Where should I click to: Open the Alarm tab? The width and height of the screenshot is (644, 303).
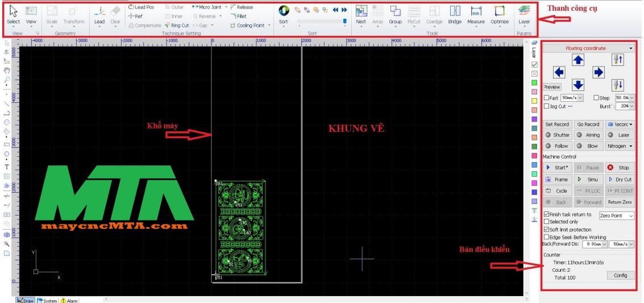click(x=69, y=300)
